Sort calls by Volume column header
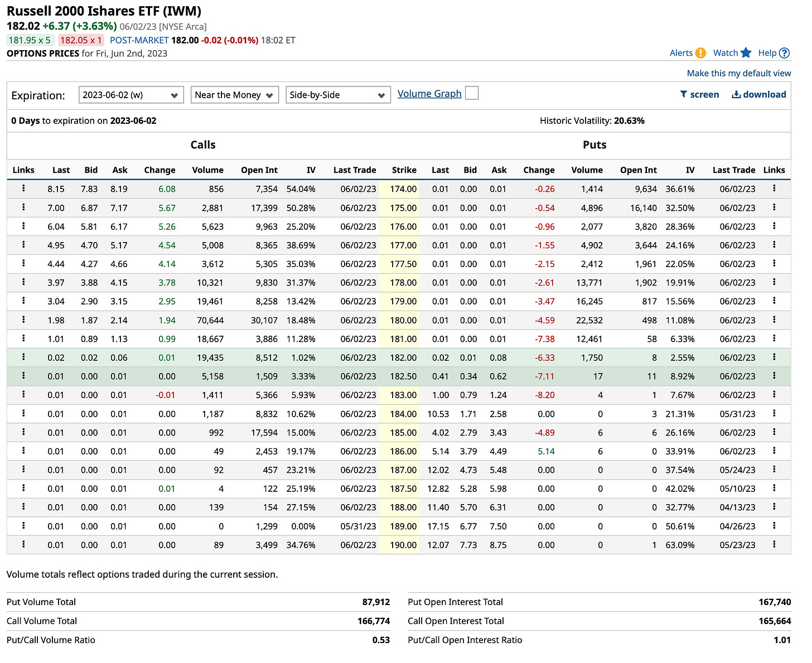Screen dimensions: 812x663 click(x=207, y=170)
